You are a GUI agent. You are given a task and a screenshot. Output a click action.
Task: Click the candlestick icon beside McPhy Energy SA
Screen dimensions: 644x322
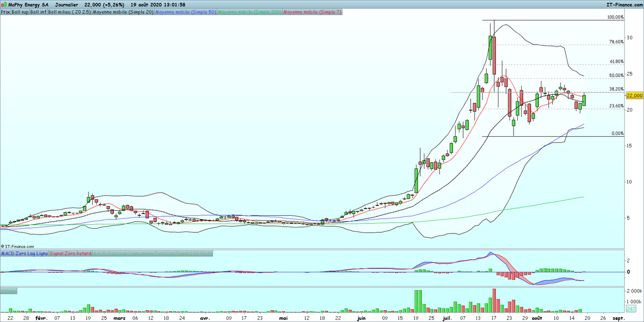pyautogui.click(x=4, y=4)
